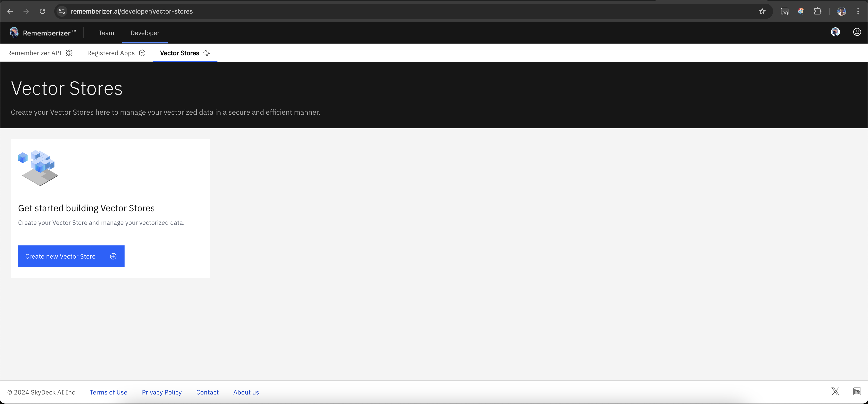This screenshot has height=404, width=868.
Task: Go back using browser back arrow
Action: click(10, 12)
